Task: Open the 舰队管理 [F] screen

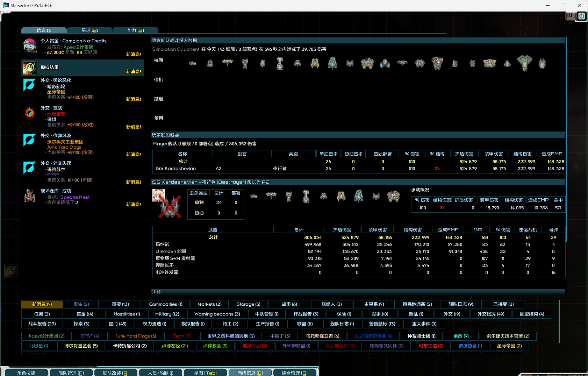Action: pos(71,373)
